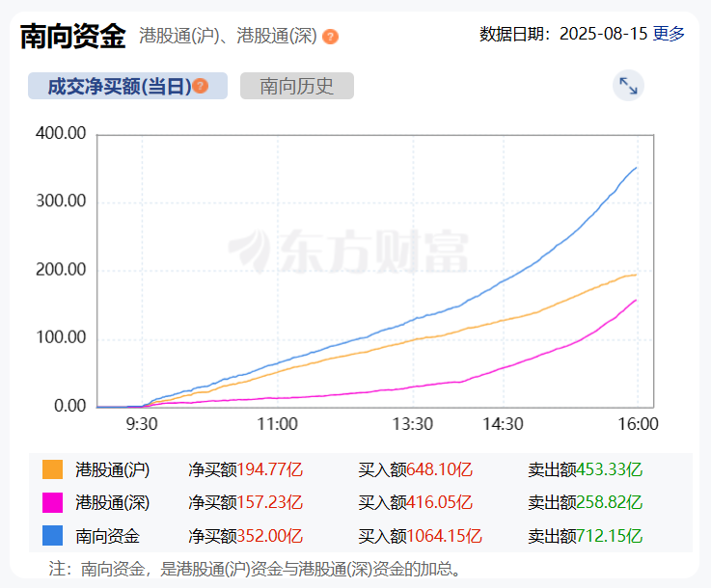
Task: Click the 100.00 y-axis label
Action: (61, 337)
